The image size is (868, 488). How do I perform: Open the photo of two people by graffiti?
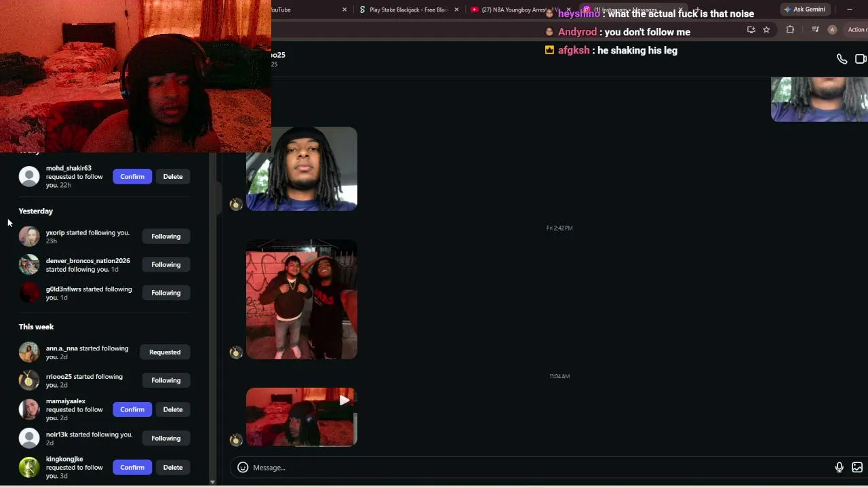302,300
